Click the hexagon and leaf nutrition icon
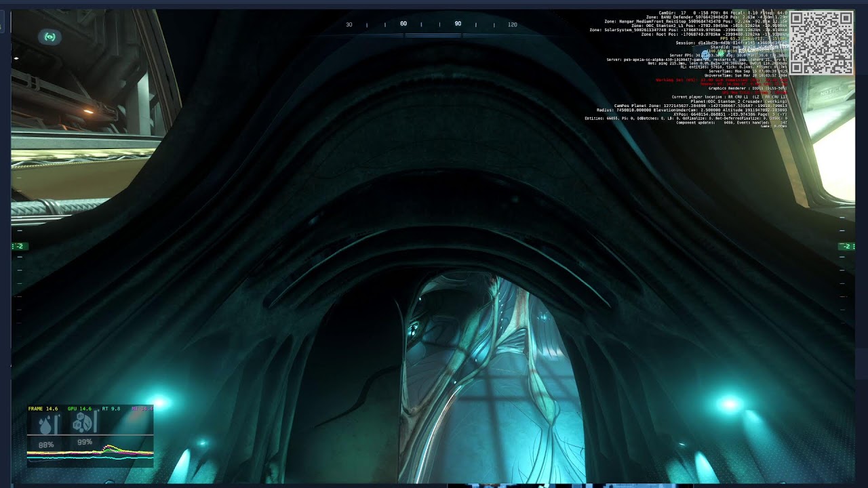Image resolution: width=868 pixels, height=488 pixels. click(84, 424)
